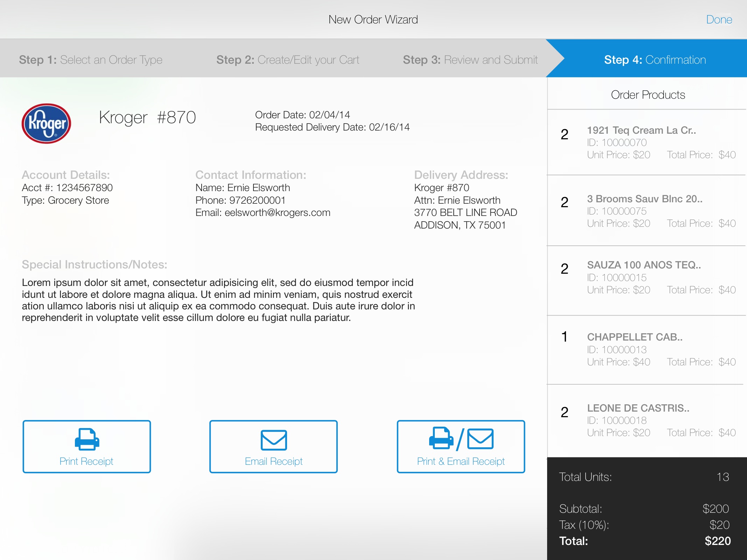
Task: Click the printer icon in Print Receipt
Action: coord(87,439)
